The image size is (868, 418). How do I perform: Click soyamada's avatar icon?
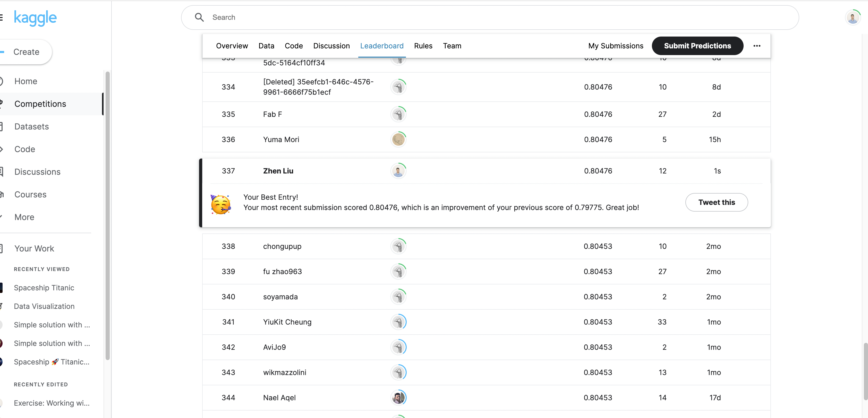click(x=398, y=297)
